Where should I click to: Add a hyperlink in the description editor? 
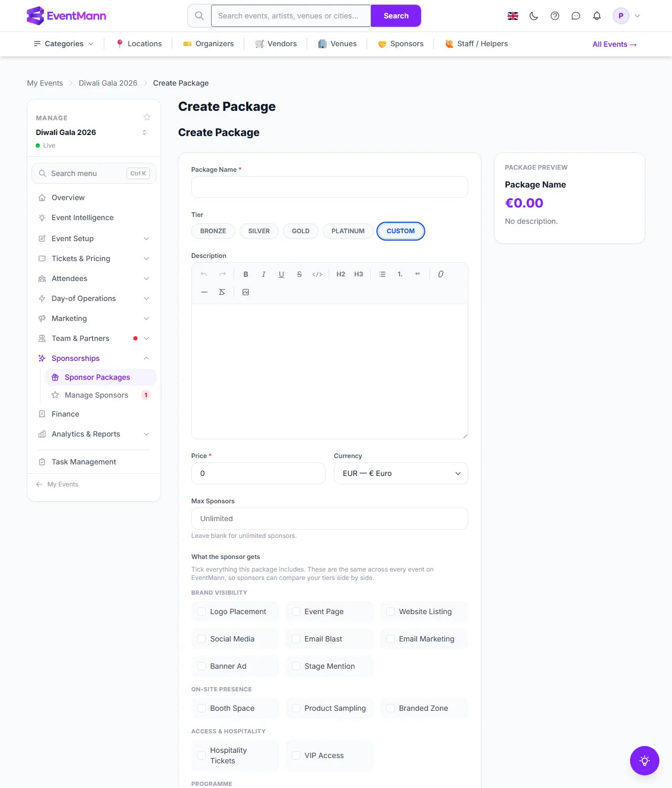441,274
